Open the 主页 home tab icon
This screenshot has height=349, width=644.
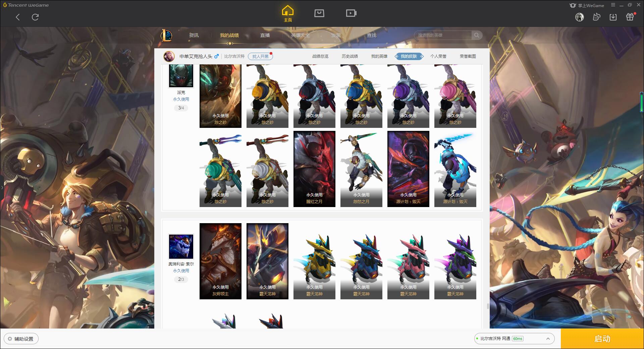(287, 14)
